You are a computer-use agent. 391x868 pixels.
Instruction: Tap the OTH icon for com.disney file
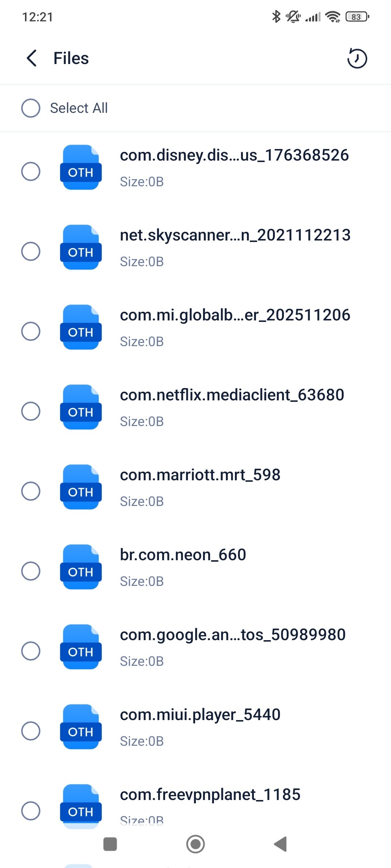pos(81,167)
